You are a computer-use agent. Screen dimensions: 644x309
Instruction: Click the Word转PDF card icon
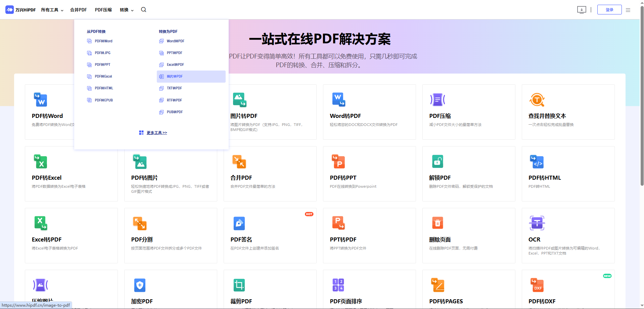pos(338,99)
